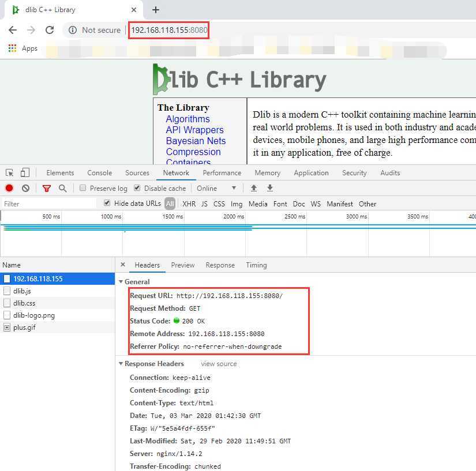Filter requests by JS
Viewport: 476px width, 471px height.
click(204, 204)
